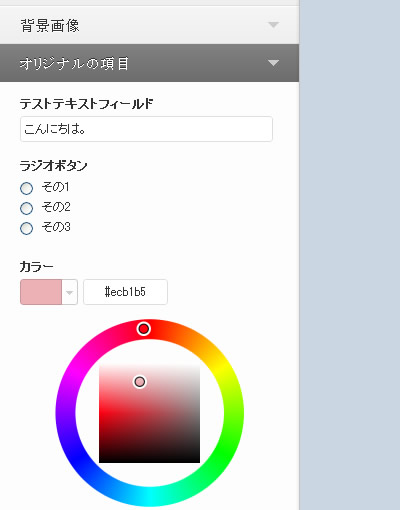Edit the #ecb1b5 hex color field
The width and height of the screenshot is (400, 510).
pos(125,292)
